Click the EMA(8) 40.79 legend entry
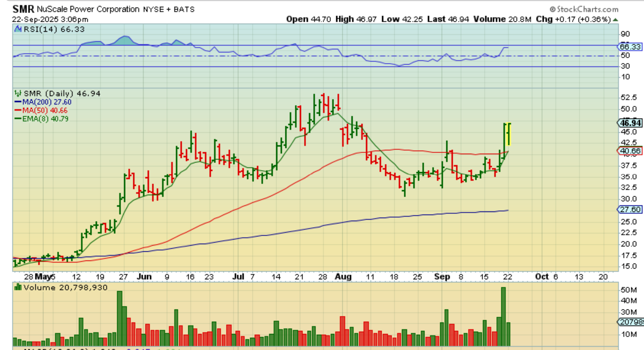644x350 pixels. (x=46, y=119)
